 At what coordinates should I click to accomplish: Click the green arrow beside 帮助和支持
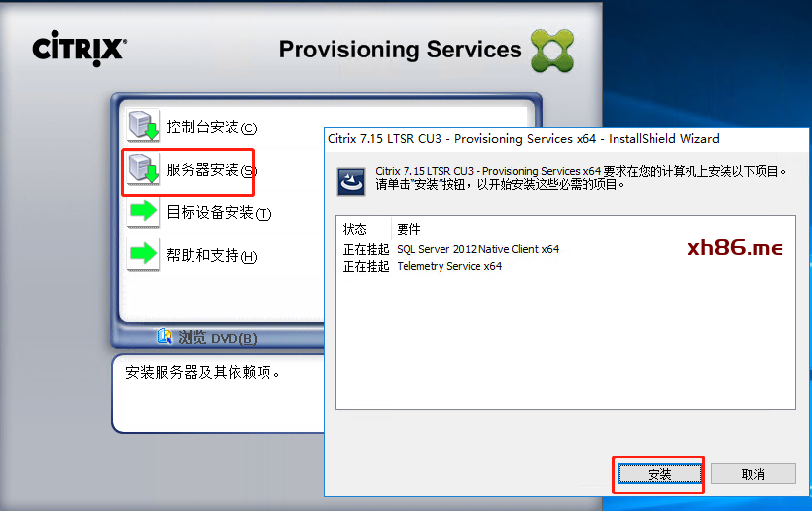pos(144,254)
